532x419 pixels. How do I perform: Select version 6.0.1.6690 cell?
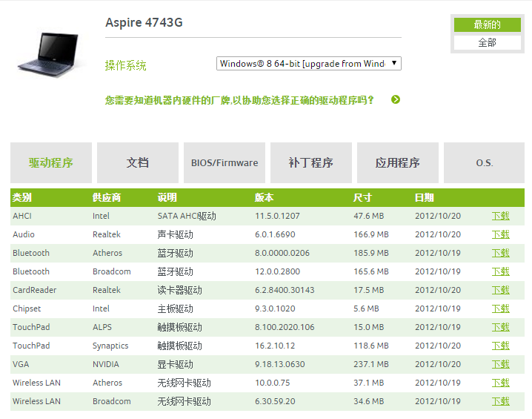pyautogui.click(x=275, y=234)
